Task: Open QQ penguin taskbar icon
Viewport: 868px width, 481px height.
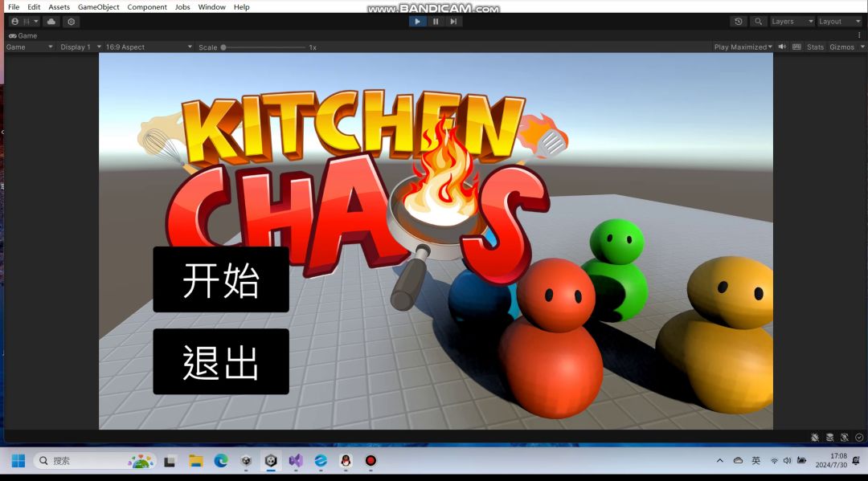Action: (x=346, y=461)
